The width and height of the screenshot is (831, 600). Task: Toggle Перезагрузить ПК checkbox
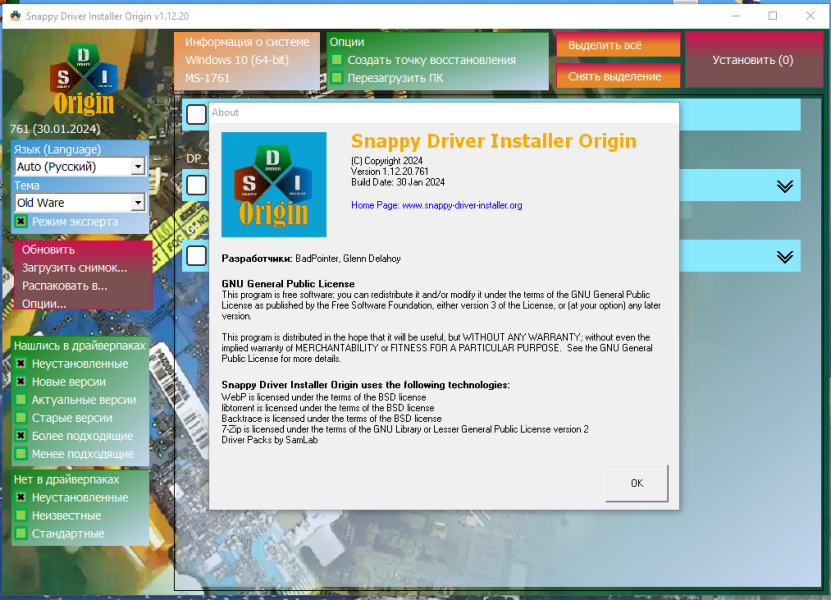click(x=337, y=78)
